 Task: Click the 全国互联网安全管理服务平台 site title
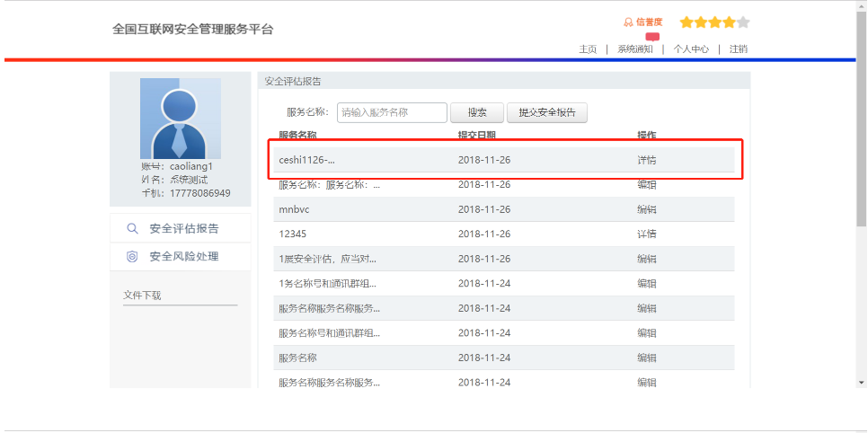click(192, 30)
